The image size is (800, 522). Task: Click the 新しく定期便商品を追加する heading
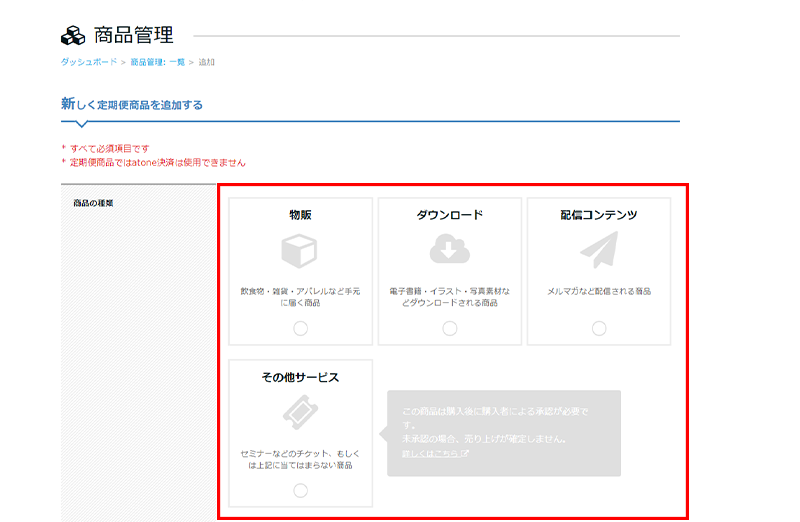tap(132, 104)
